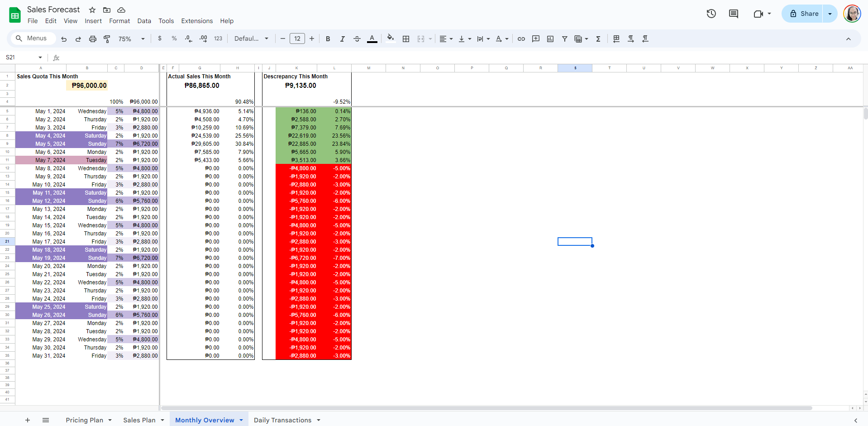Open the share quick options arrow
Screen dimensions: 868x426
coord(830,14)
